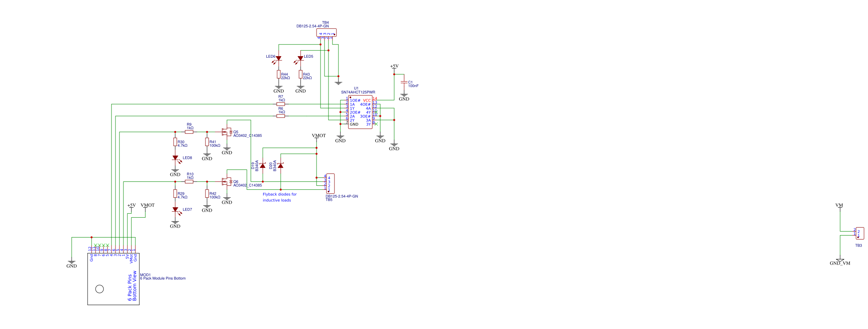Image resolution: width=868 pixels, height=329 pixels.
Task: Click the GND symbol under LED7
Action: tap(175, 225)
